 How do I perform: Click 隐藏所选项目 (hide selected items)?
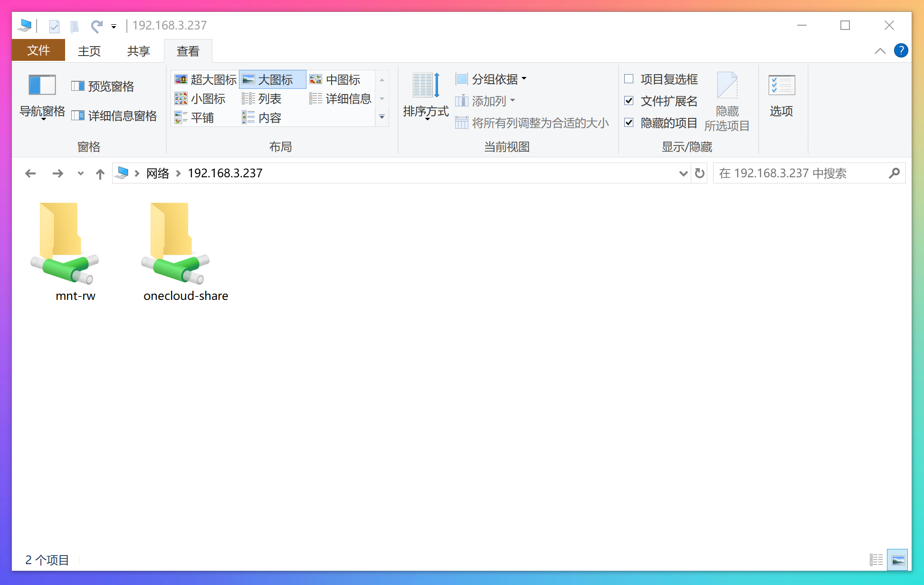pos(728,100)
